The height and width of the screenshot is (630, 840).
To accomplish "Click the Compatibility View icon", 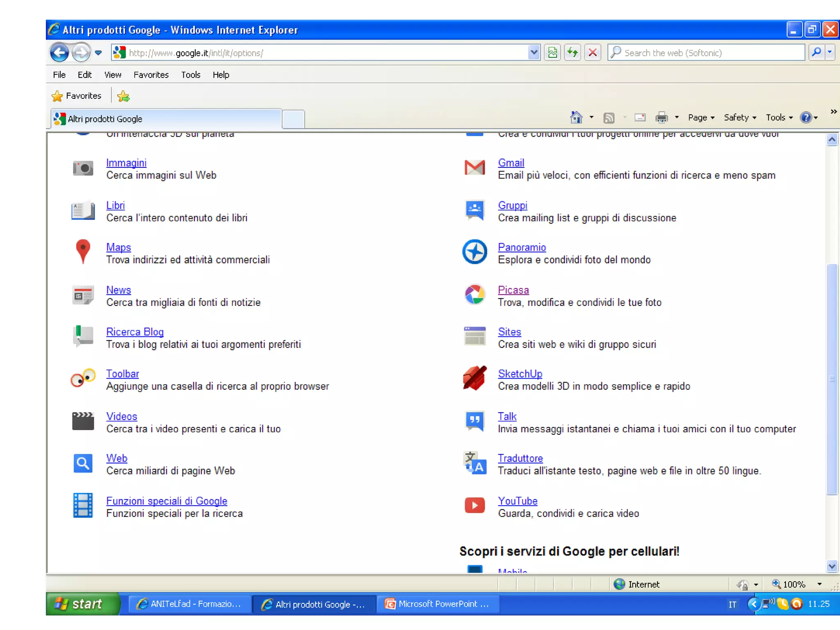I will 552,52.
